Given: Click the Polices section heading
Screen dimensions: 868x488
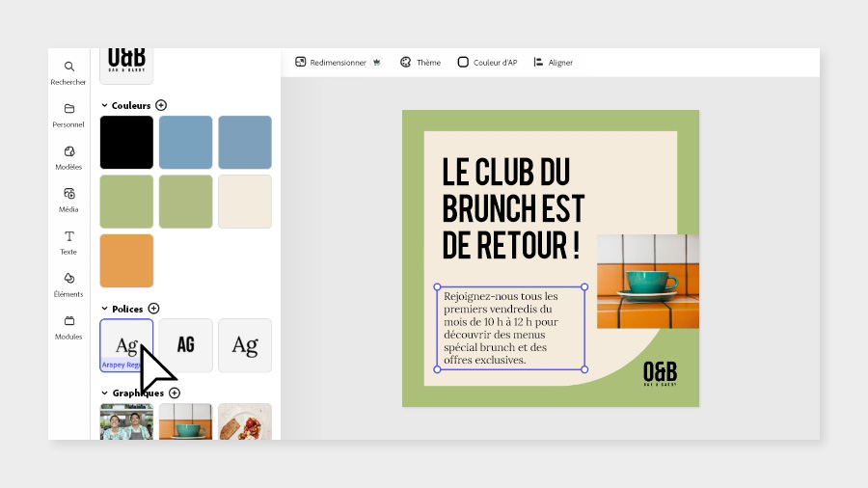Looking at the screenshot, I should click(127, 309).
